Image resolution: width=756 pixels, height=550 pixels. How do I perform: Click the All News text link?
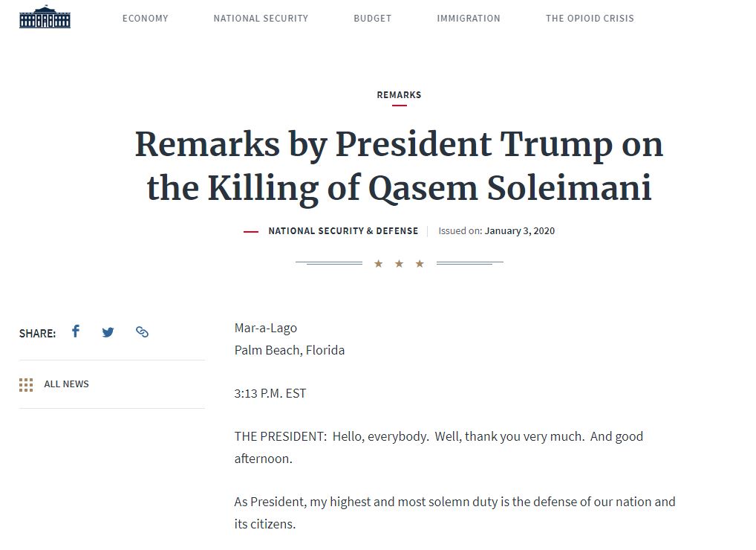tap(67, 384)
